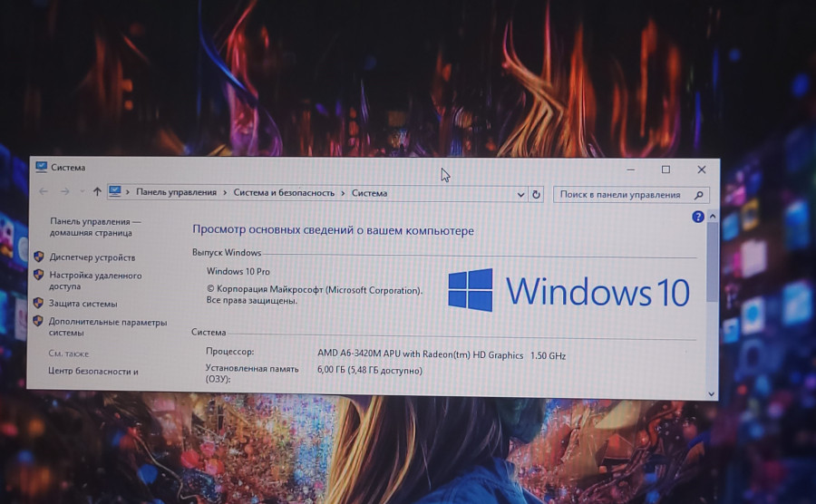Click the shield icon beside Дополнительные параметры
Image resolution: width=816 pixels, height=504 pixels.
(38, 320)
